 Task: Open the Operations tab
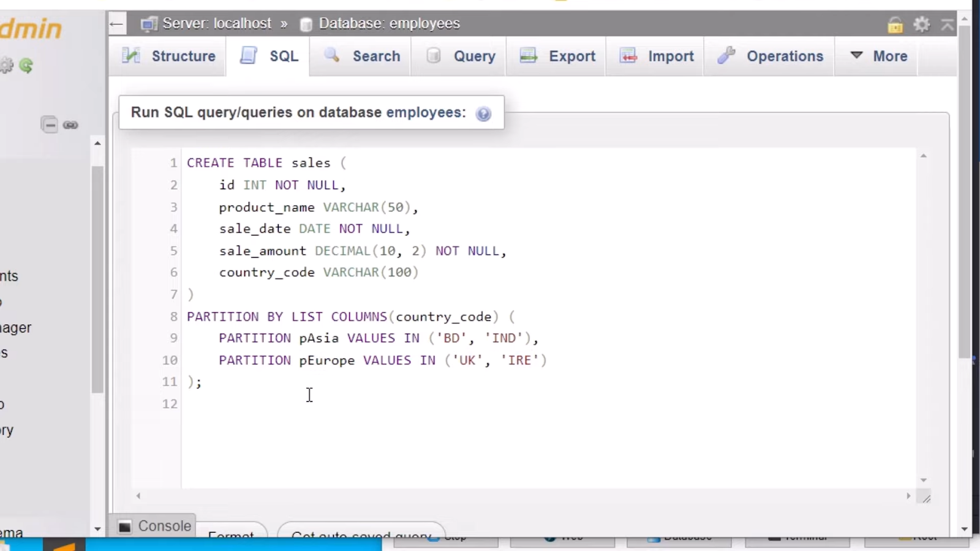(x=769, y=56)
